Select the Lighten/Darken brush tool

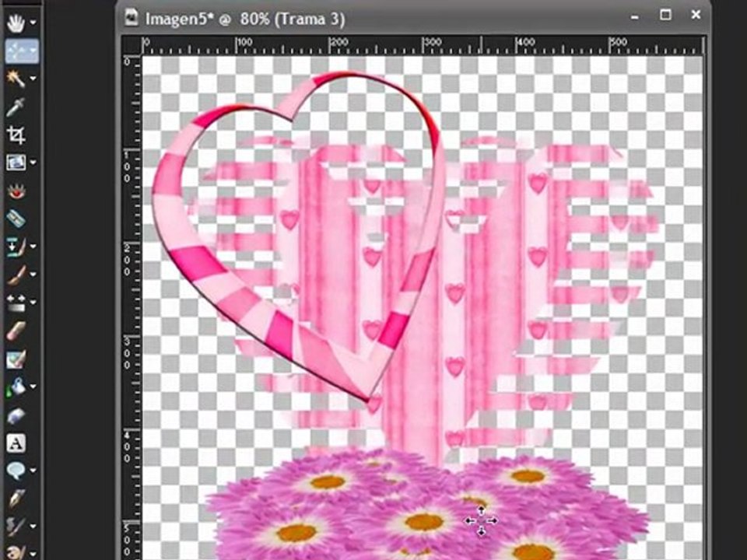pyautogui.click(x=16, y=303)
